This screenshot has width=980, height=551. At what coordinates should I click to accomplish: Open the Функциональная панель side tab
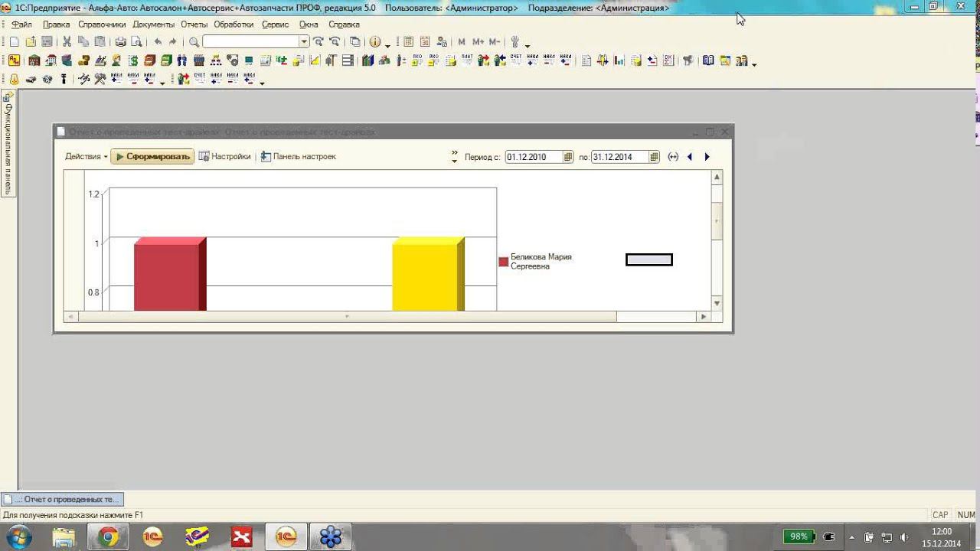8,143
